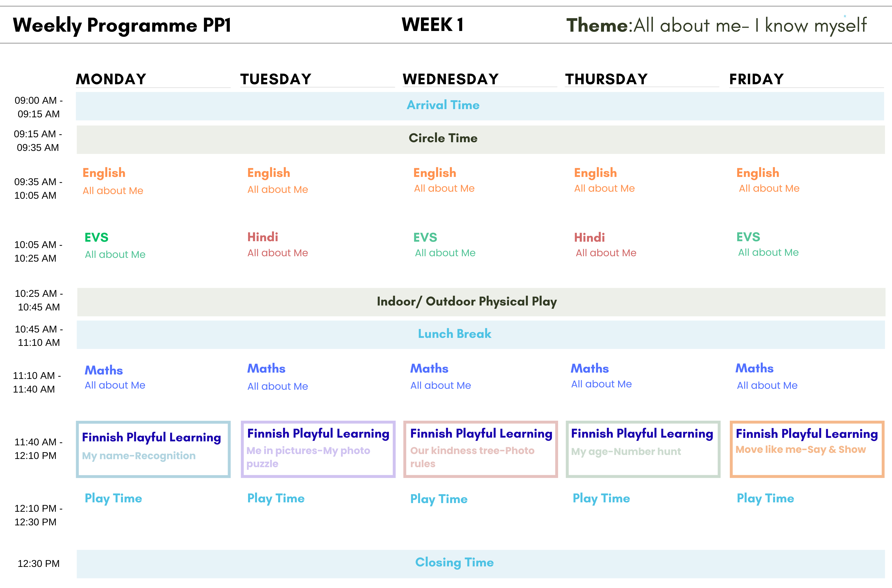892x588 pixels.
Task: Click the Circle Time banner
Action: (443, 138)
